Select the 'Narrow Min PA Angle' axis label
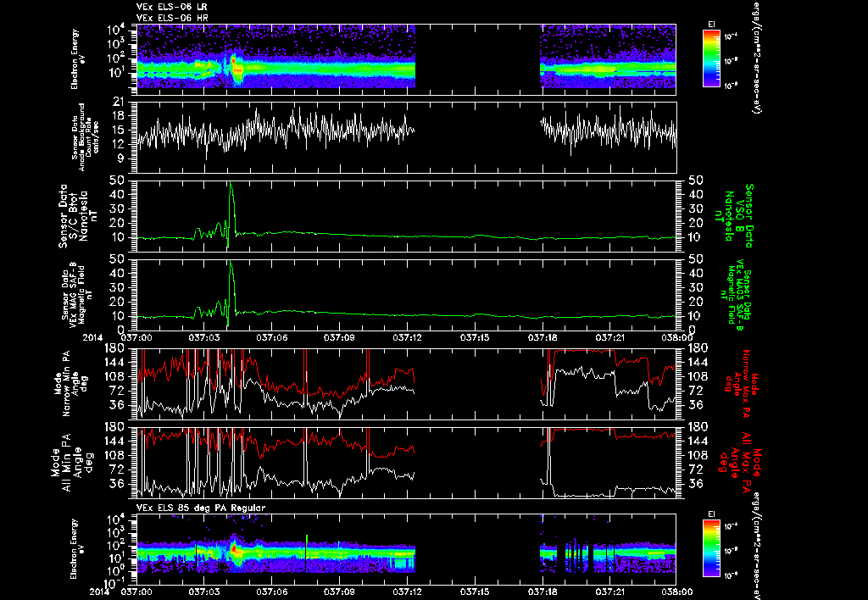Image resolution: width=868 pixels, height=600 pixels. coord(70,382)
